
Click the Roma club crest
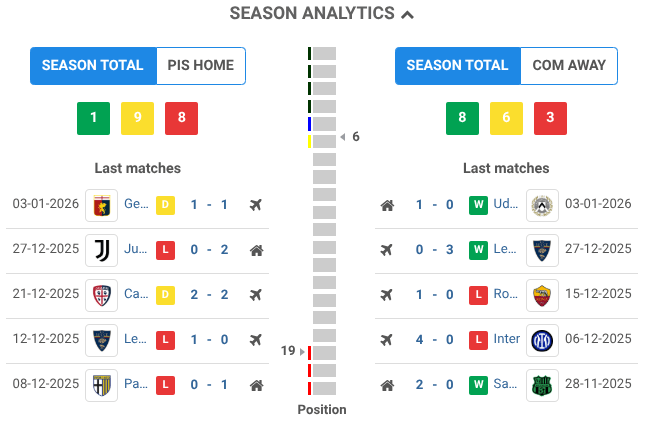click(542, 295)
